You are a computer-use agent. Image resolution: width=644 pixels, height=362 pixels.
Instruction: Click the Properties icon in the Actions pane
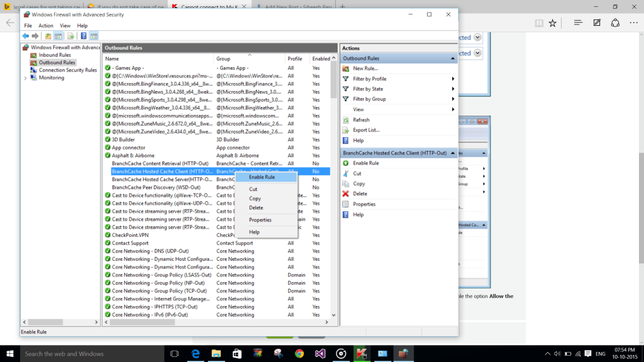coord(346,204)
